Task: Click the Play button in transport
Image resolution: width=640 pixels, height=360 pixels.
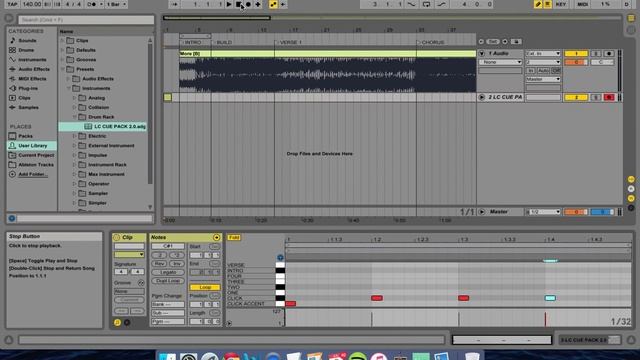Action: pos(229,4)
